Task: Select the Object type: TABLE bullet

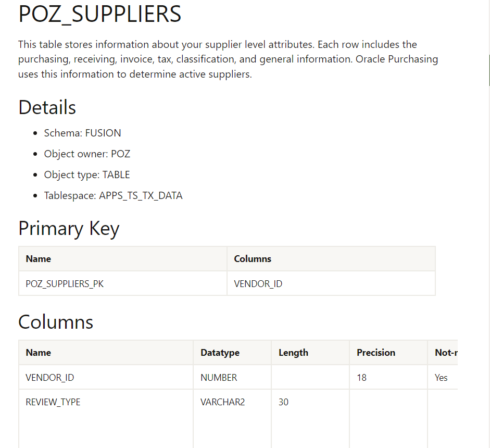Action: (87, 175)
